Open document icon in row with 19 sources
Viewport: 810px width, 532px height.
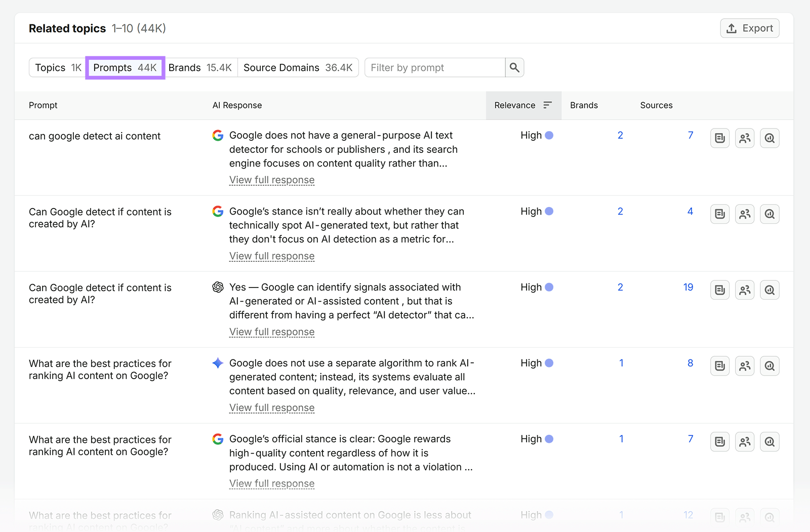coord(720,290)
